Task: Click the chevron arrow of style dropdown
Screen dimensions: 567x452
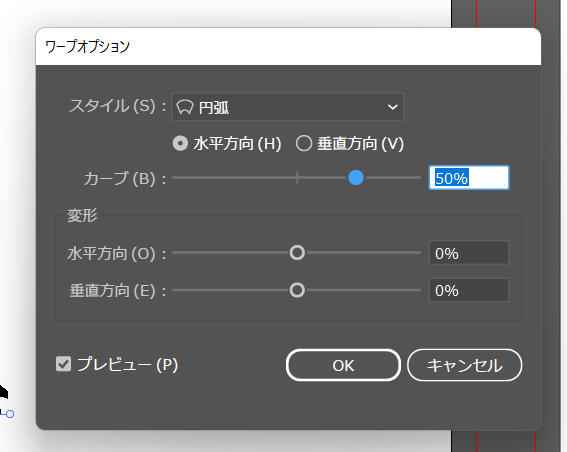Action: tap(393, 107)
